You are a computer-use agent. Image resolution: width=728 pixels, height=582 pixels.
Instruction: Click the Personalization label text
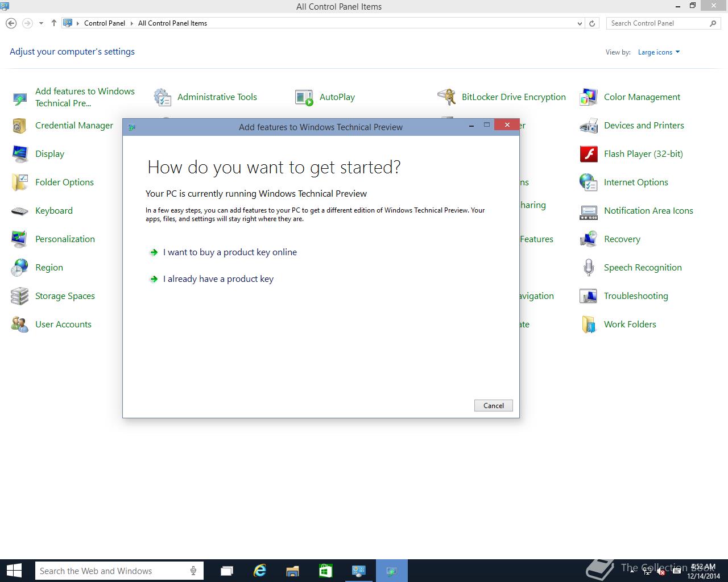(65, 239)
